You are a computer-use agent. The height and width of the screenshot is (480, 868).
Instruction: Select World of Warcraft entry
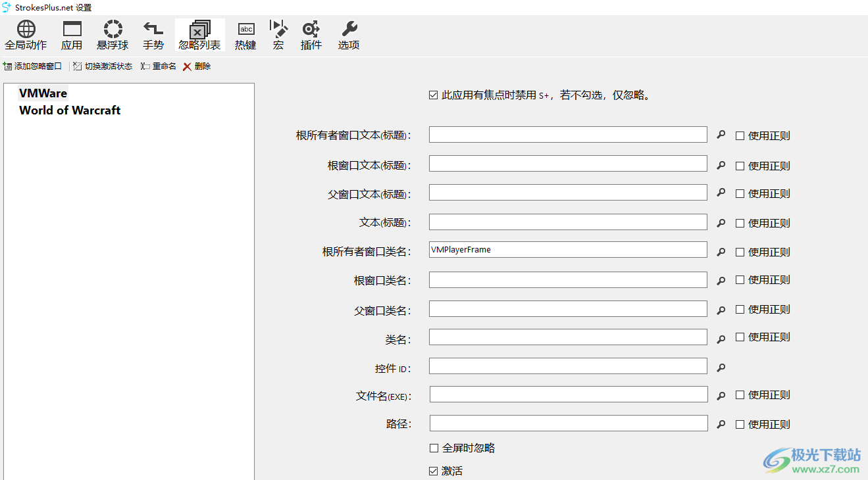coord(70,110)
